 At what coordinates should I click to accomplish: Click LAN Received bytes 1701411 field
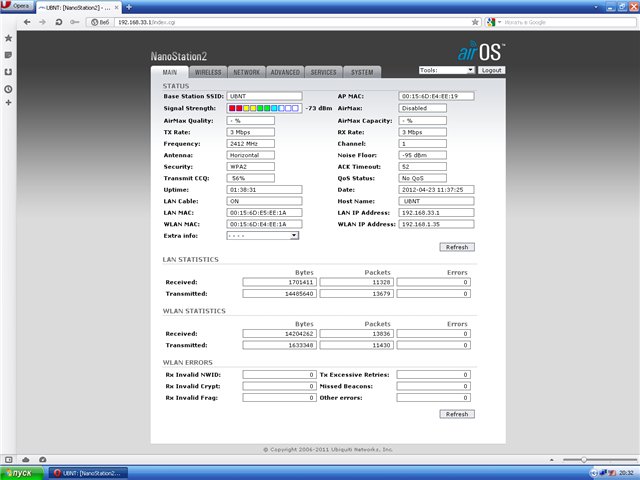280,282
